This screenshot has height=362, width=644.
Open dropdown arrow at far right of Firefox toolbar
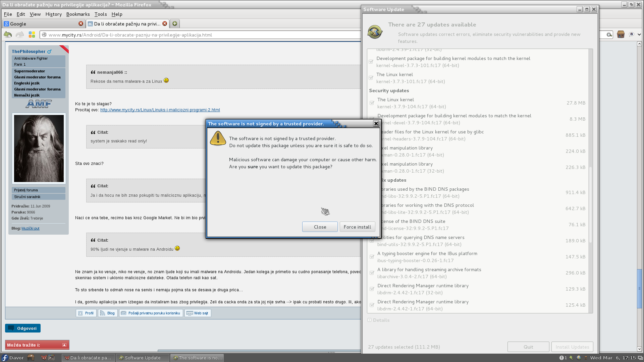[x=639, y=35]
